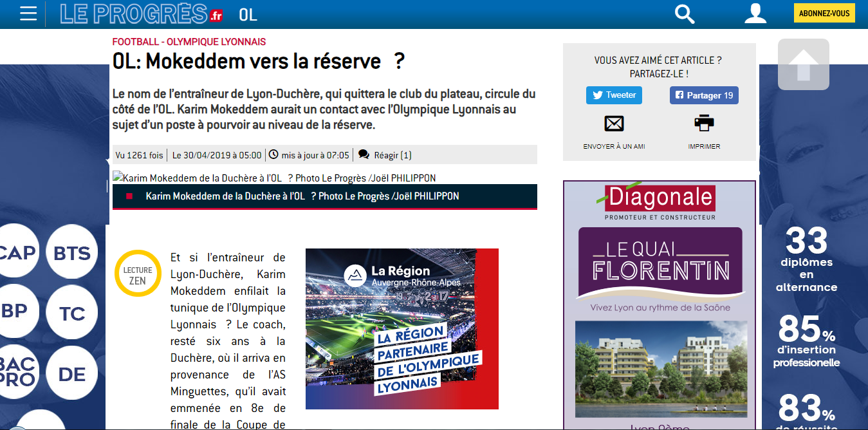The image size is (868, 430).
Task: Click the printer icon to print the article
Action: 704,123
